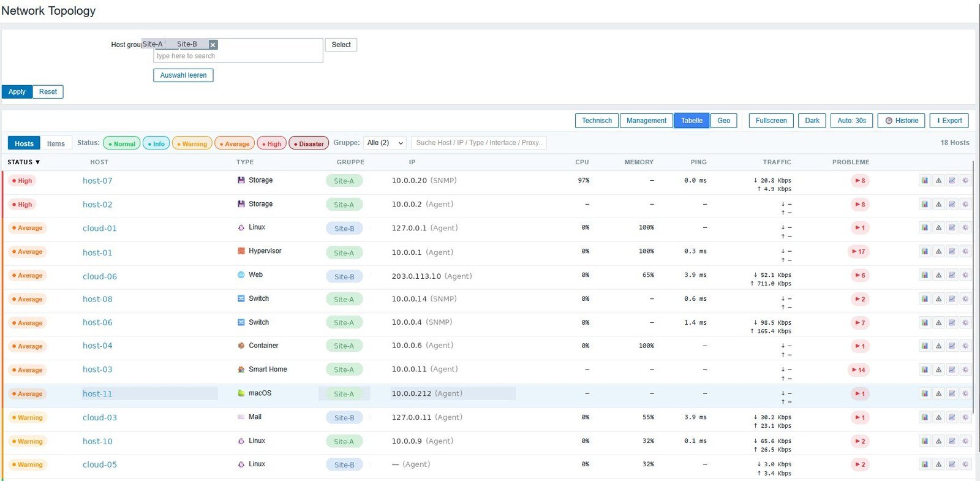
Task: Click Web globe icon for cloud-06
Action: click(x=241, y=275)
